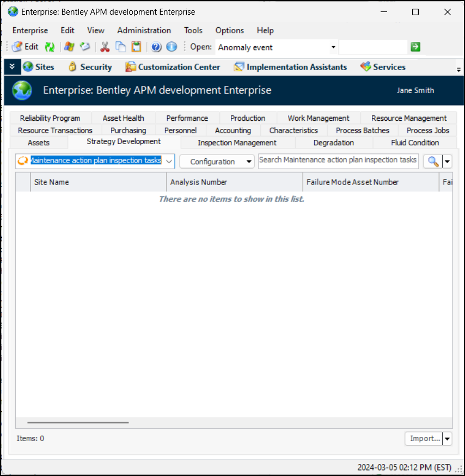Click the search magnifier button
The height and width of the screenshot is (476, 465).
click(x=433, y=162)
